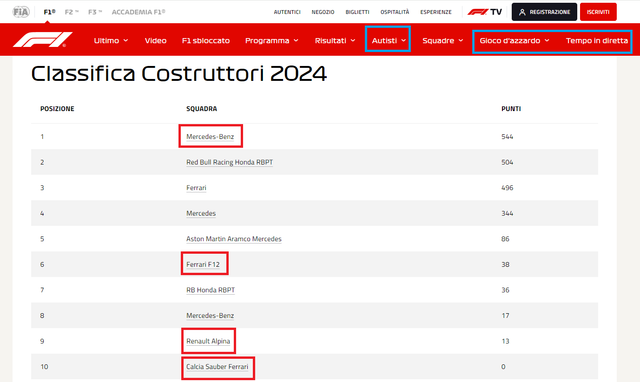The height and width of the screenshot is (382, 640).
Task: Switch to the F2 series tab
Action: click(x=71, y=12)
